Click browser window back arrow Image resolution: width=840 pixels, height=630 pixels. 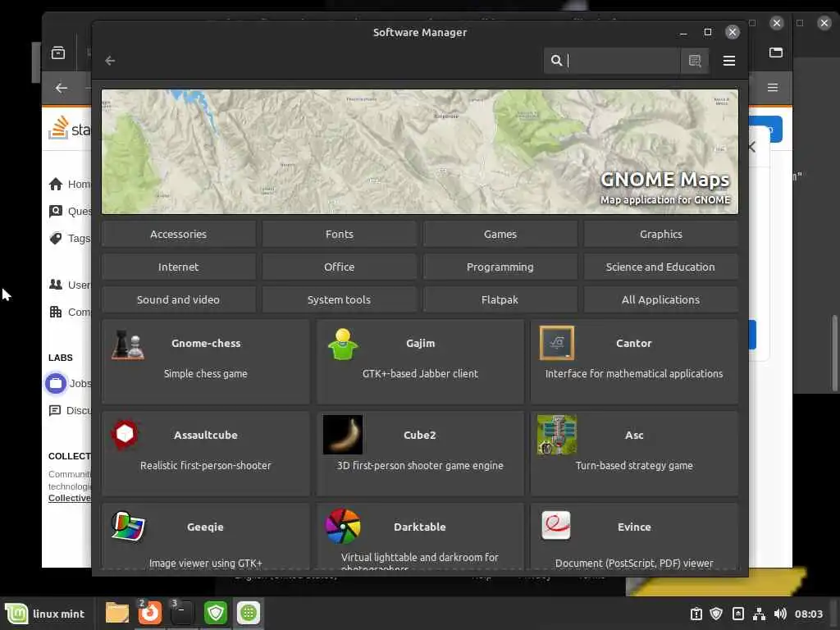[x=62, y=88]
